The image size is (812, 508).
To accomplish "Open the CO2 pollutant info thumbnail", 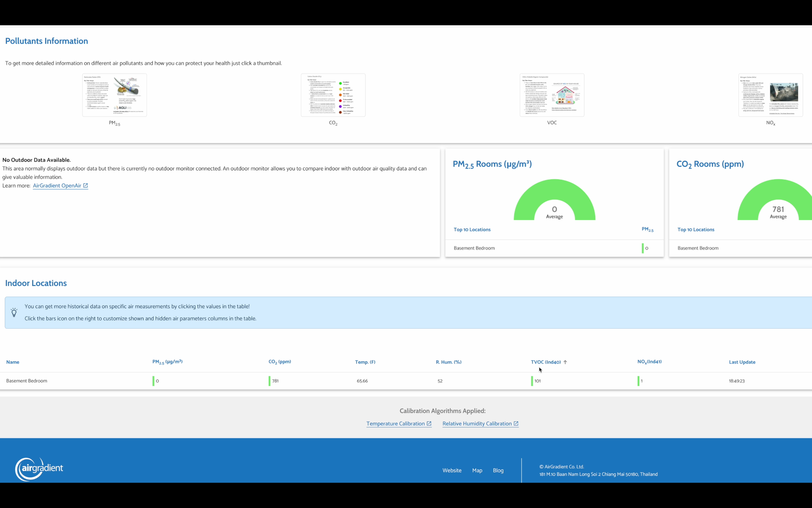I will [x=333, y=95].
